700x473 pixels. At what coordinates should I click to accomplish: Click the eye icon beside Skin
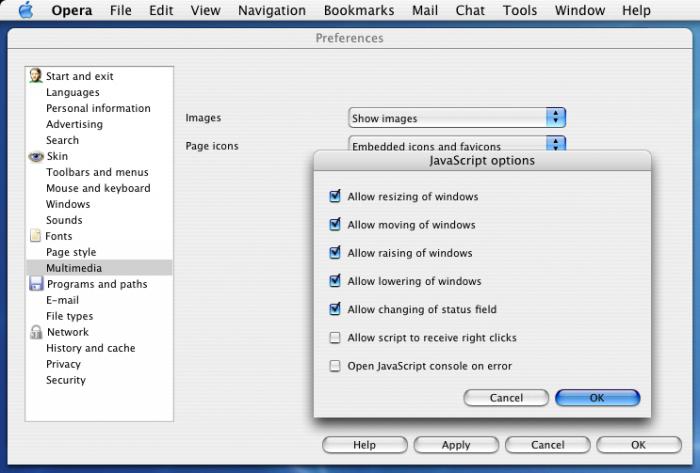click(36, 157)
